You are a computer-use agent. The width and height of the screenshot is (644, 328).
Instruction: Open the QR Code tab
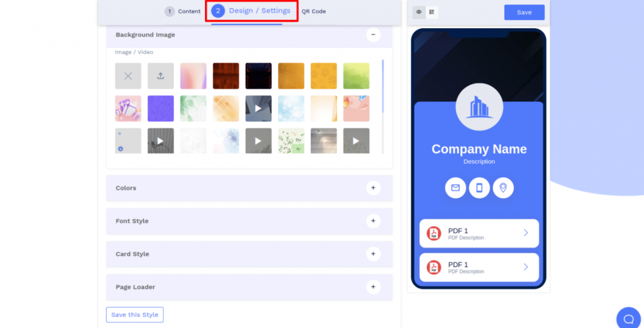tap(314, 11)
